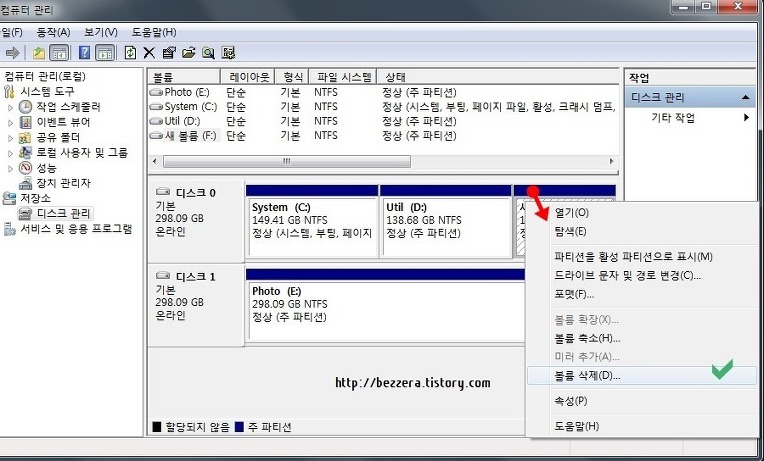Image resolution: width=764 pixels, height=461 pixels.
Task: Choose 볼륨 삭제(D)... from the context menu
Action: point(642,376)
